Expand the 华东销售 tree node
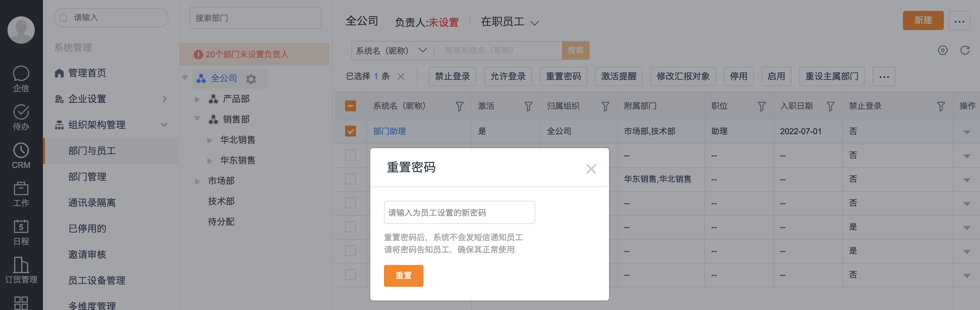 tap(209, 161)
